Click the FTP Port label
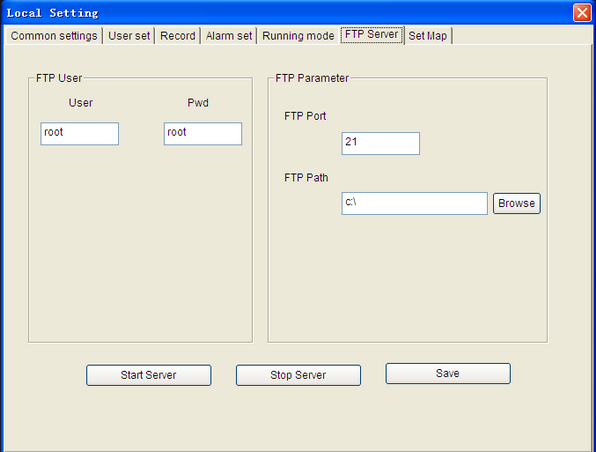Screen dimensions: 596x452 pyautogui.click(x=305, y=116)
